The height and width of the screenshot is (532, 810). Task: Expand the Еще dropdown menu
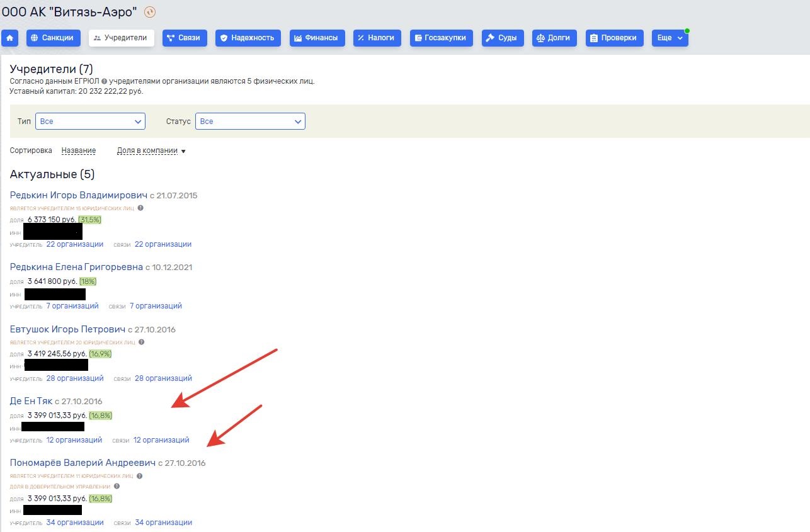(670, 38)
